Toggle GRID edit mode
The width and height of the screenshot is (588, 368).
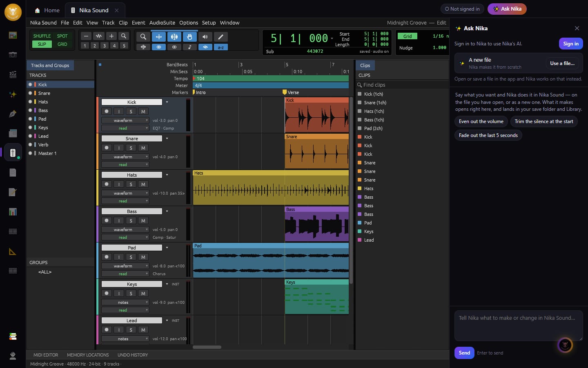[62, 44]
